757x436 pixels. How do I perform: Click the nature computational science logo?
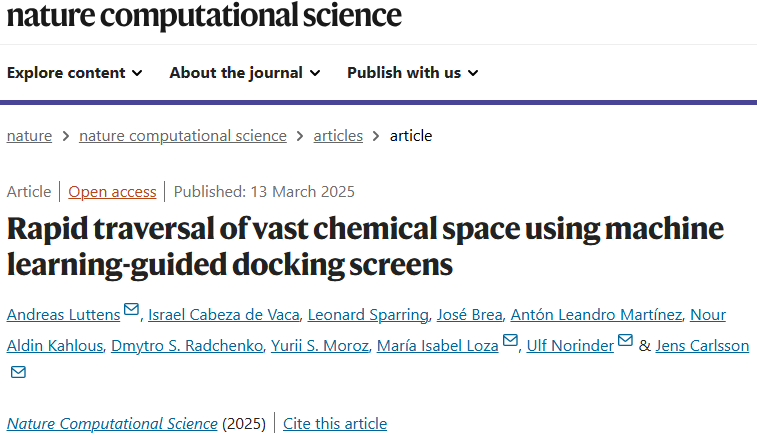tap(204, 16)
